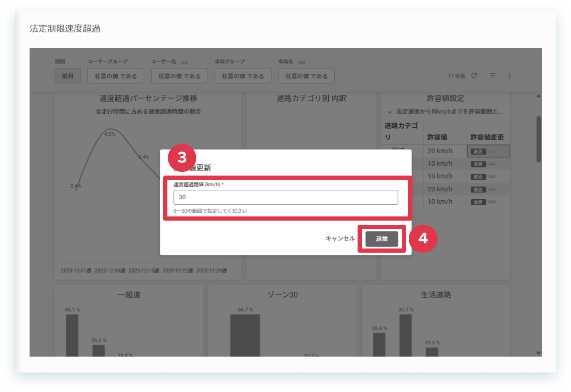Click the link icon beside 車両名
The height and width of the screenshot is (392, 571).
click(302, 62)
